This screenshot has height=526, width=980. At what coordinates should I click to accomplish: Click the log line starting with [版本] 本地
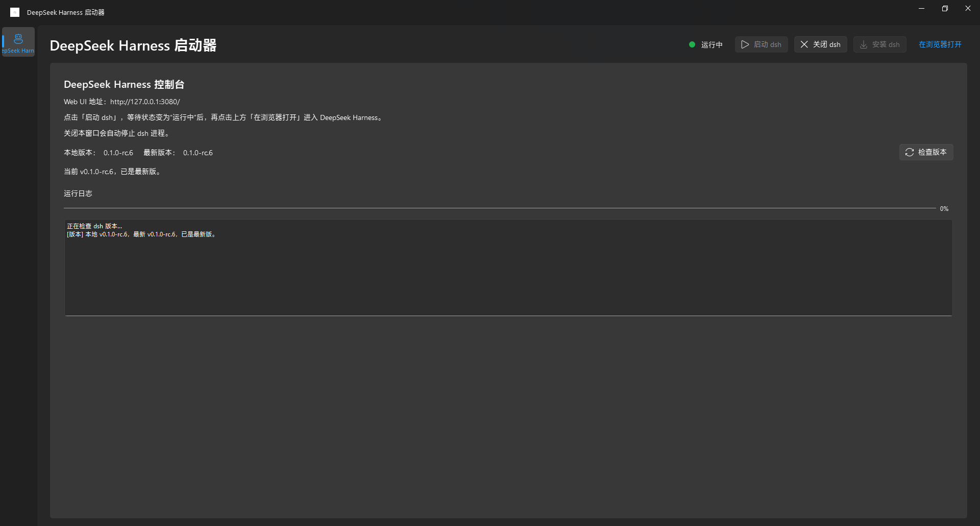[142, 234]
